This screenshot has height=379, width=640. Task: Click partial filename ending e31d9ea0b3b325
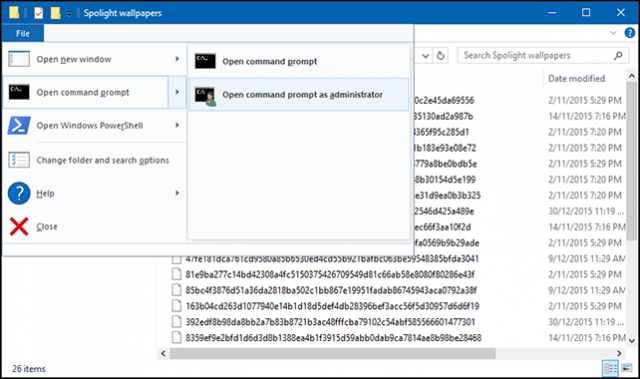click(447, 195)
